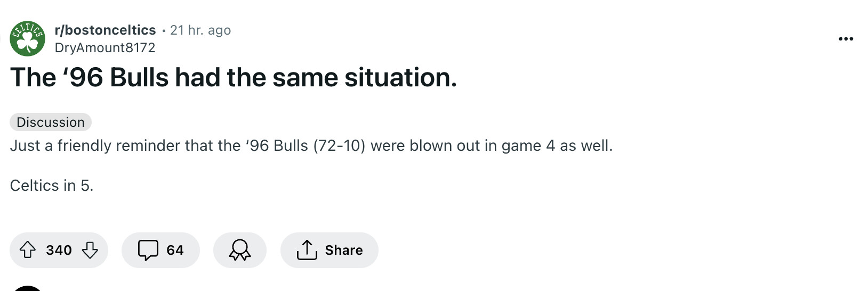
Task: Upvote the '96 Bulls post
Action: pyautogui.click(x=28, y=250)
